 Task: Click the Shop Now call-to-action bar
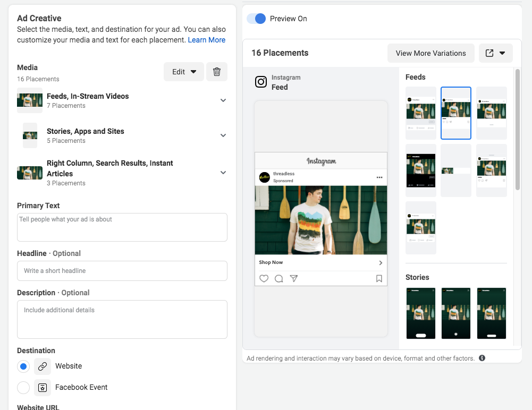click(x=320, y=262)
